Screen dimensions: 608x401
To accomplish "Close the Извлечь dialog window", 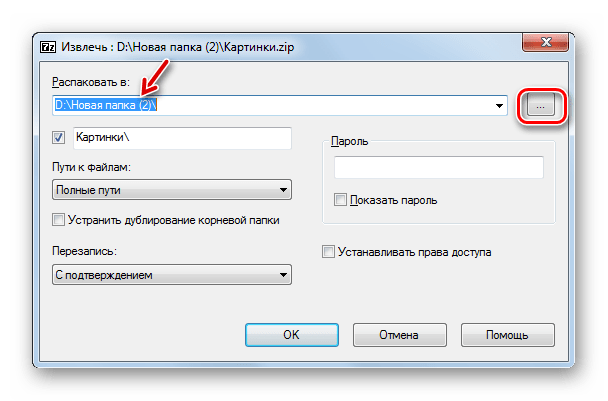I will coord(546,42).
